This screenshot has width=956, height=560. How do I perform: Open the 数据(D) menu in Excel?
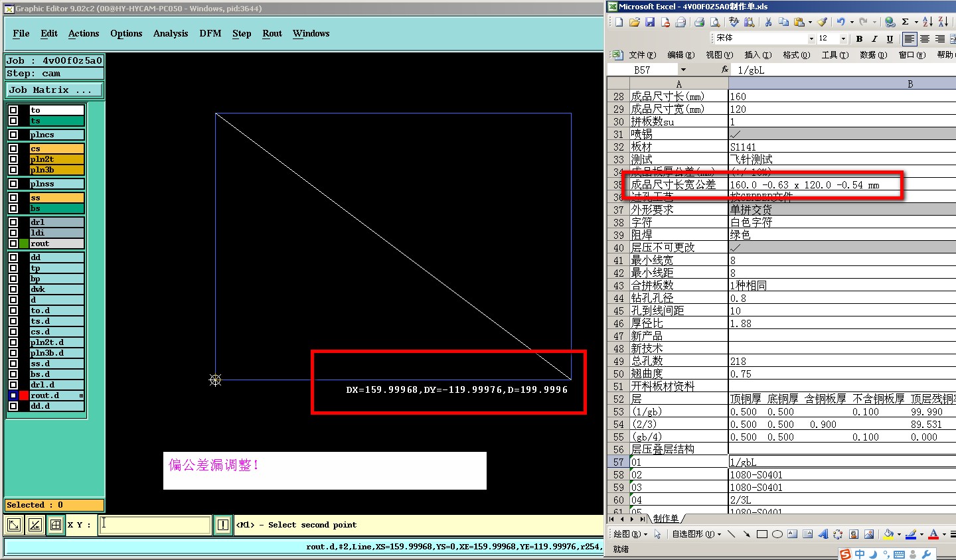click(x=873, y=55)
